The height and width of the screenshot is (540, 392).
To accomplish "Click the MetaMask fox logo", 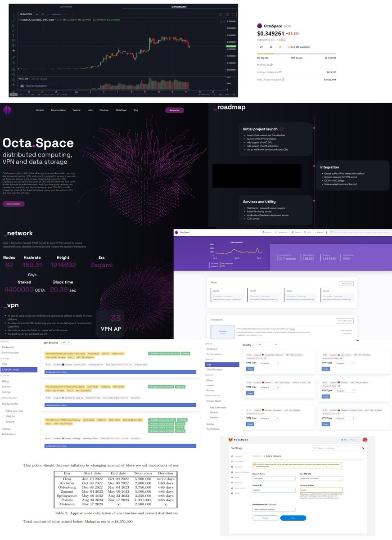I will (x=230, y=440).
